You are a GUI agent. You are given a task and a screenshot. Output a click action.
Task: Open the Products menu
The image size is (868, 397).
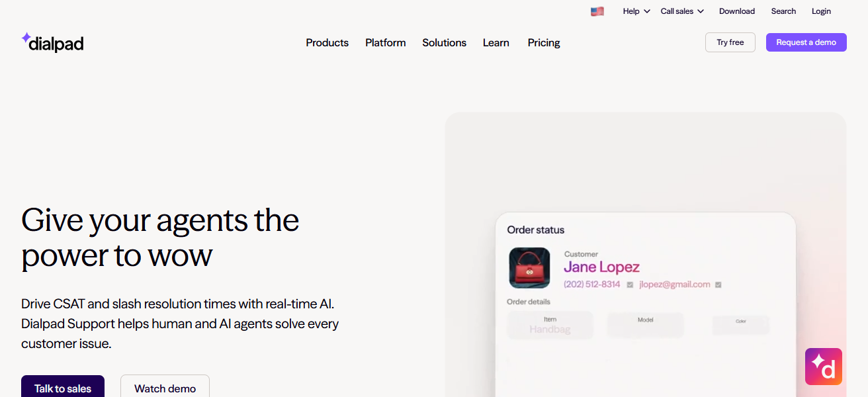click(327, 42)
